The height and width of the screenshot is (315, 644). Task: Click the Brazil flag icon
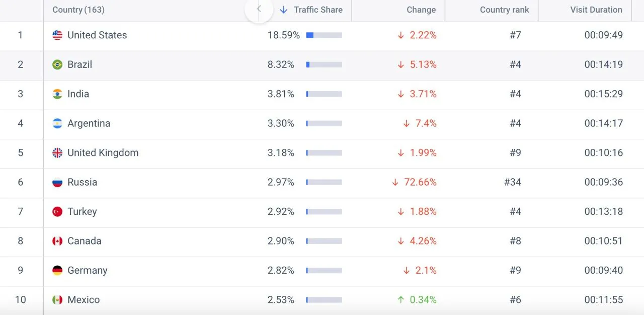coord(57,64)
